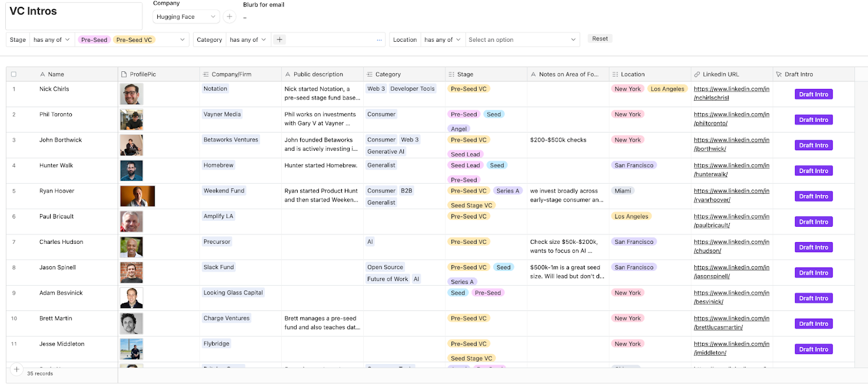
Task: Open ellipsis menu in Category filter
Action: click(x=379, y=40)
